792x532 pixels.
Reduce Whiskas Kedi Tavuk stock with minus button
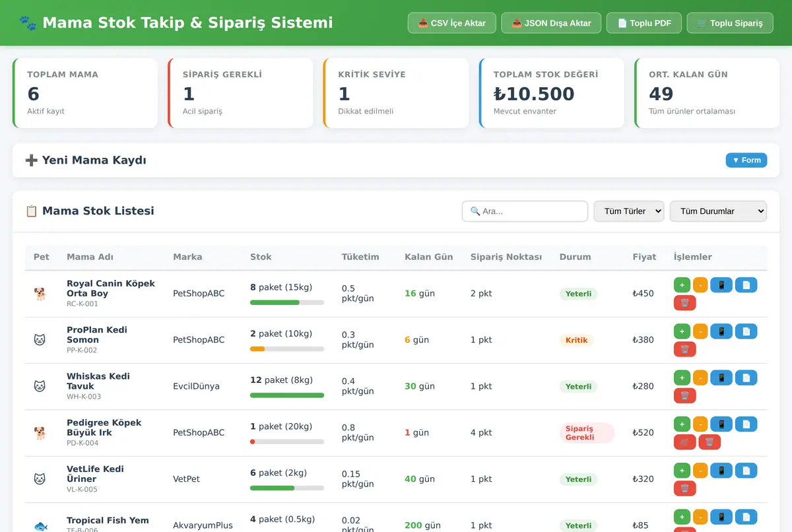(700, 378)
